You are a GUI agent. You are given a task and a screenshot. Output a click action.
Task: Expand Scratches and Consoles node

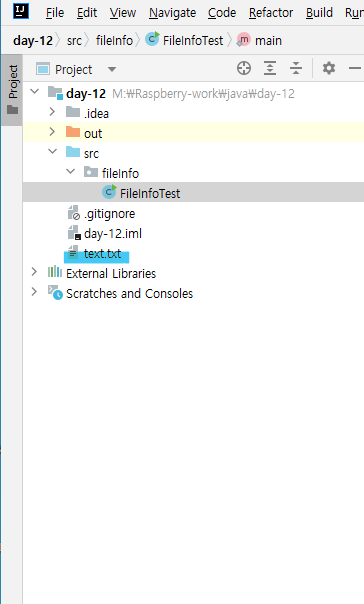(x=34, y=292)
